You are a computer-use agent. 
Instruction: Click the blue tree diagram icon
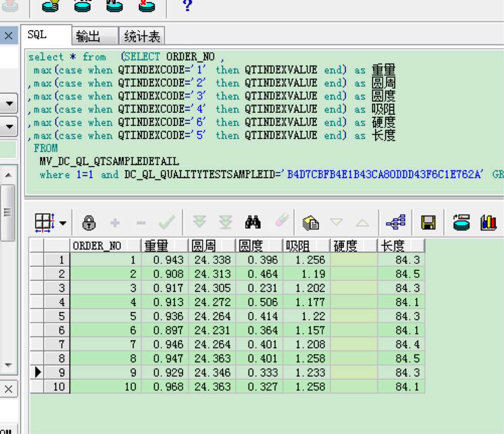pyautogui.click(x=395, y=222)
